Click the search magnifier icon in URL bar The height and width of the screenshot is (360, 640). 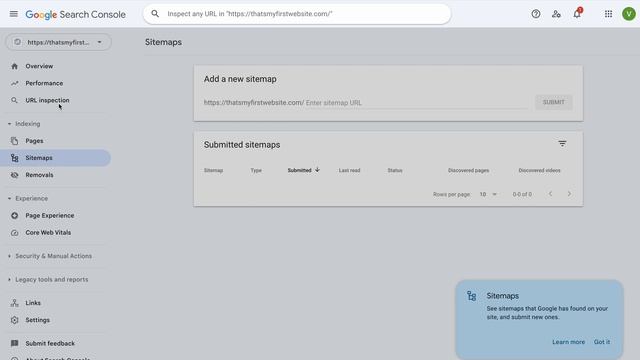pos(155,14)
